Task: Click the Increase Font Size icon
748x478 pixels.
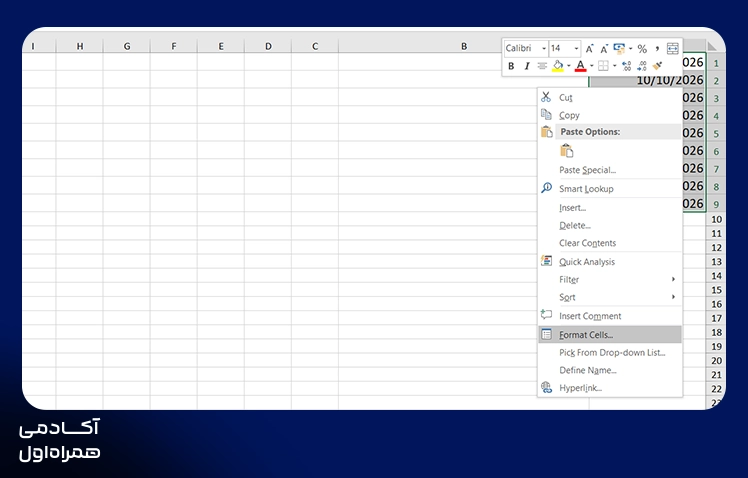Action: (x=590, y=49)
